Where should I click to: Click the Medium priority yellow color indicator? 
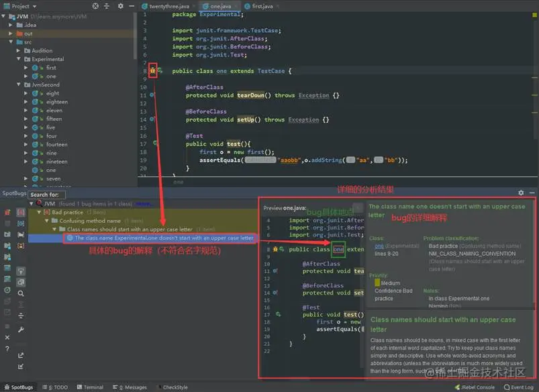pos(377,283)
